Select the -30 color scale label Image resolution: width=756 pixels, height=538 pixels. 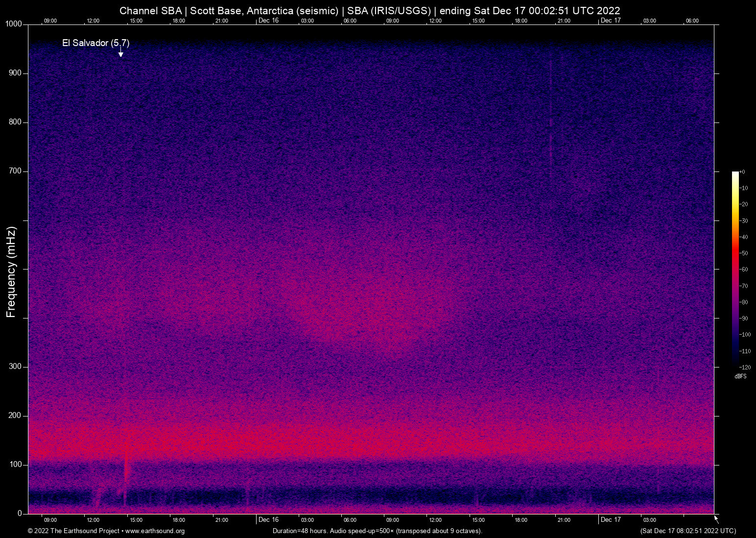coord(744,221)
